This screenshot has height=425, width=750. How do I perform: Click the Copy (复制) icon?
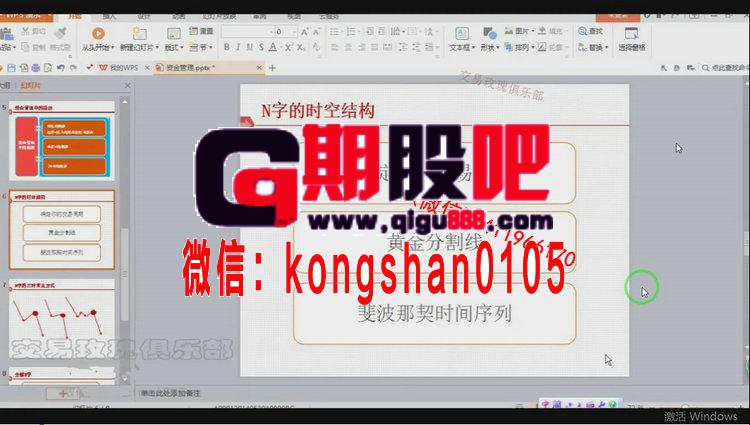[x=25, y=47]
